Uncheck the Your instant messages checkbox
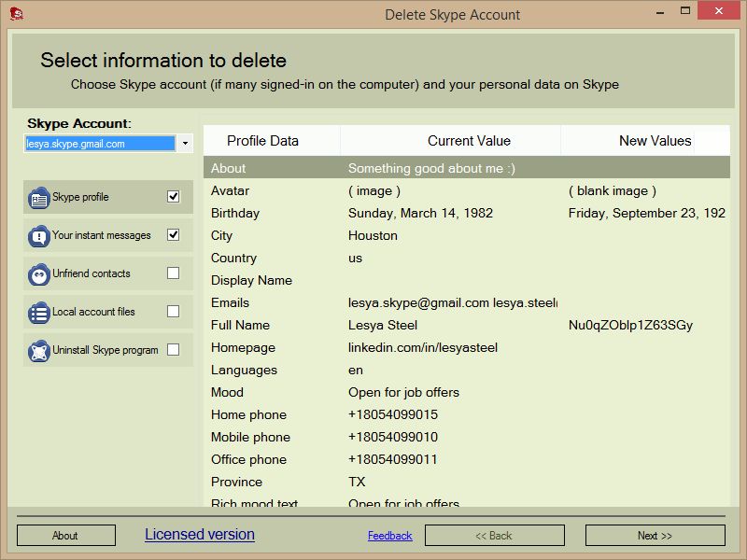The width and height of the screenshot is (747, 560). click(x=174, y=235)
